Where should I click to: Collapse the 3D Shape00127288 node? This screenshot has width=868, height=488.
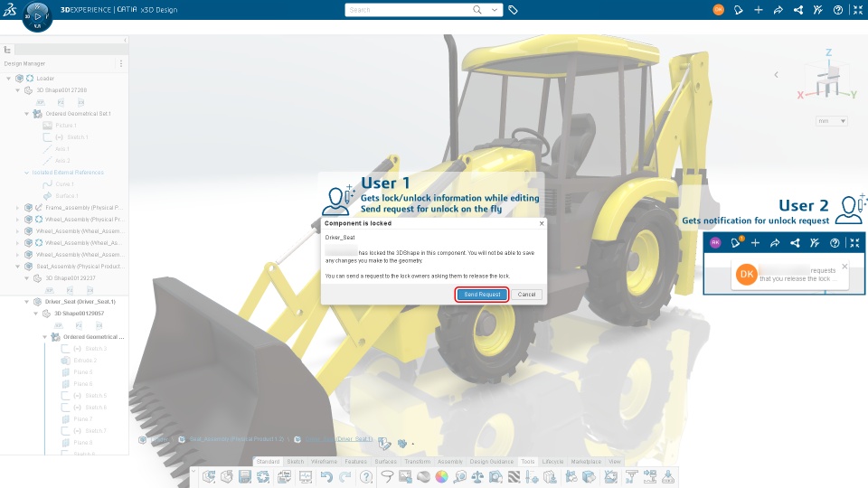(x=17, y=90)
